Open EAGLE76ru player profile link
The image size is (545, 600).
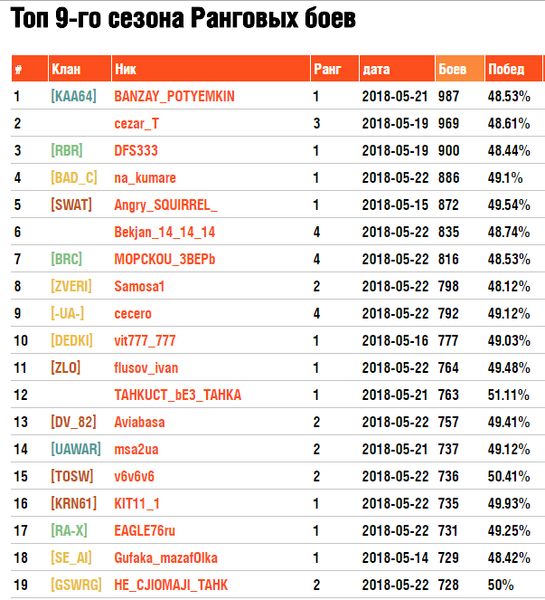[145, 531]
